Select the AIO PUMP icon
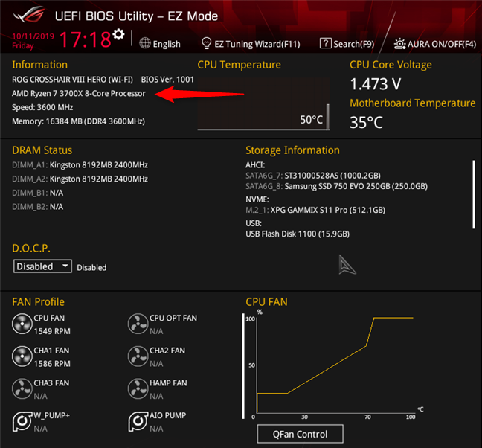482x448 pixels. point(138,421)
